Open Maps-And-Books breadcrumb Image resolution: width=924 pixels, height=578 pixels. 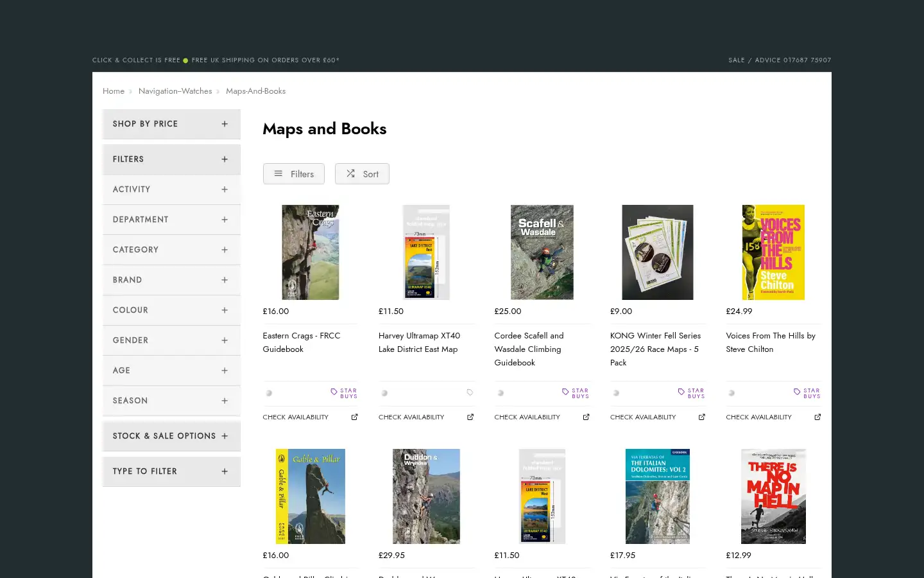(x=255, y=91)
